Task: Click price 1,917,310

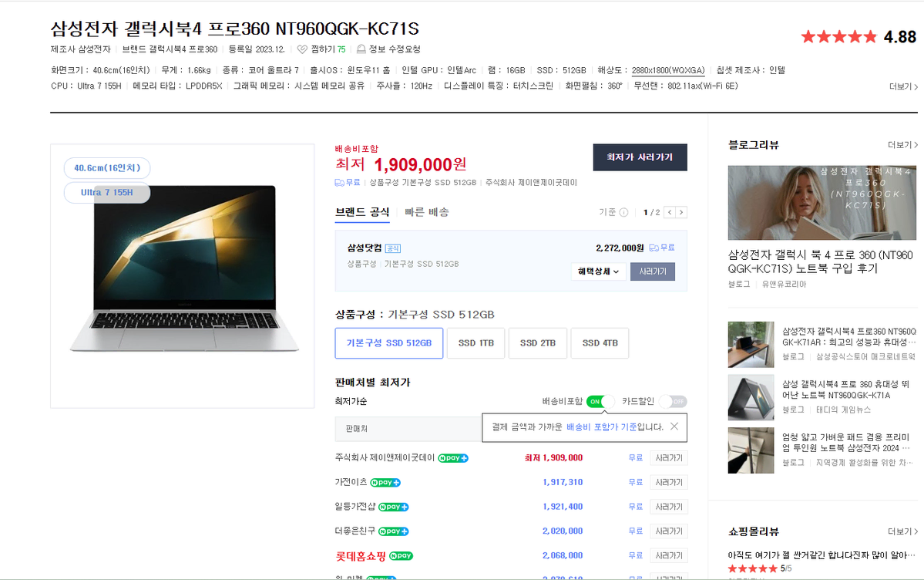Action: coord(563,483)
